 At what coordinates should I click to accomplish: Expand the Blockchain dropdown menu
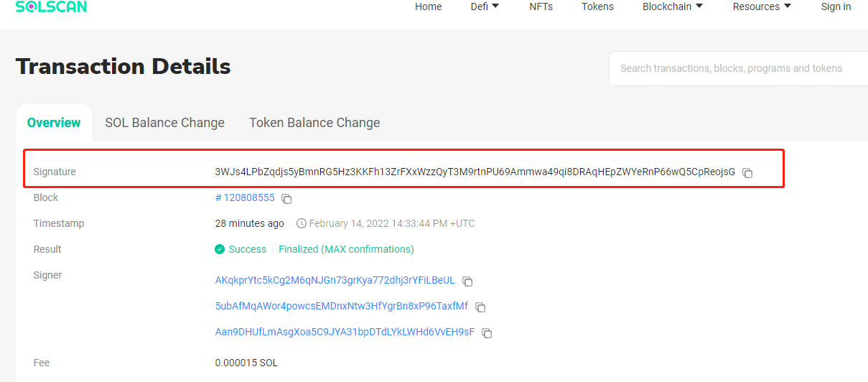[x=672, y=6]
